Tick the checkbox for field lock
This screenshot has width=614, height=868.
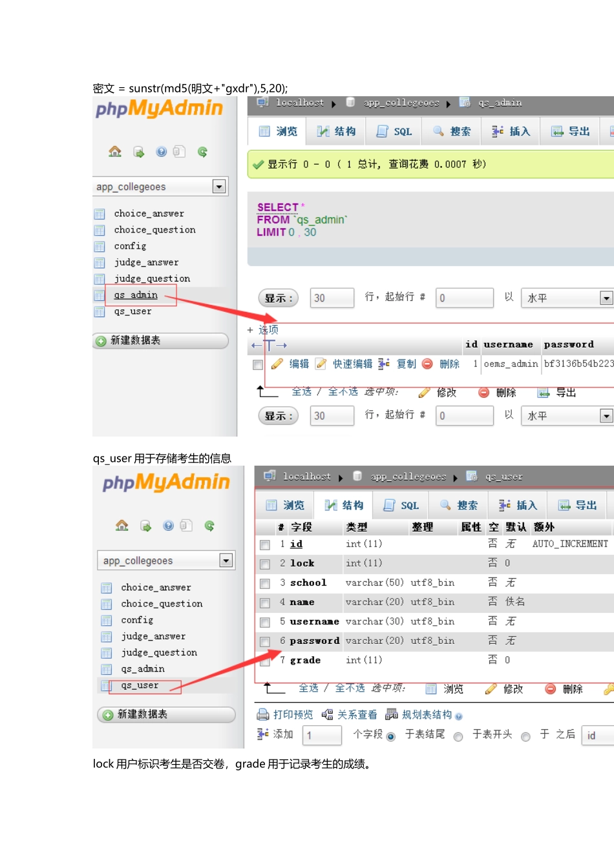[x=265, y=564]
